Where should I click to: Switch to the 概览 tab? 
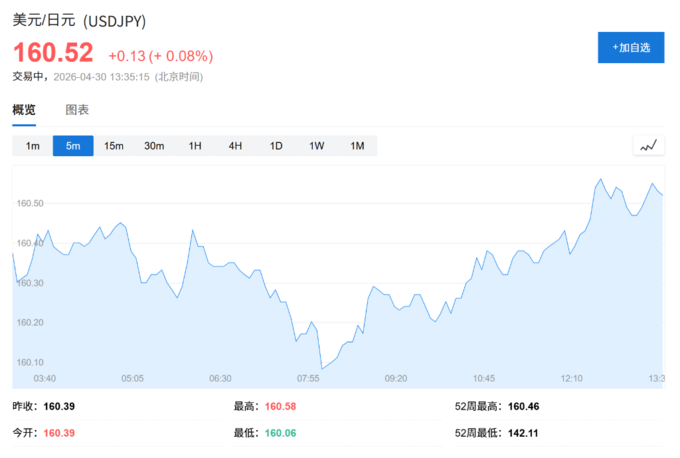(24, 110)
